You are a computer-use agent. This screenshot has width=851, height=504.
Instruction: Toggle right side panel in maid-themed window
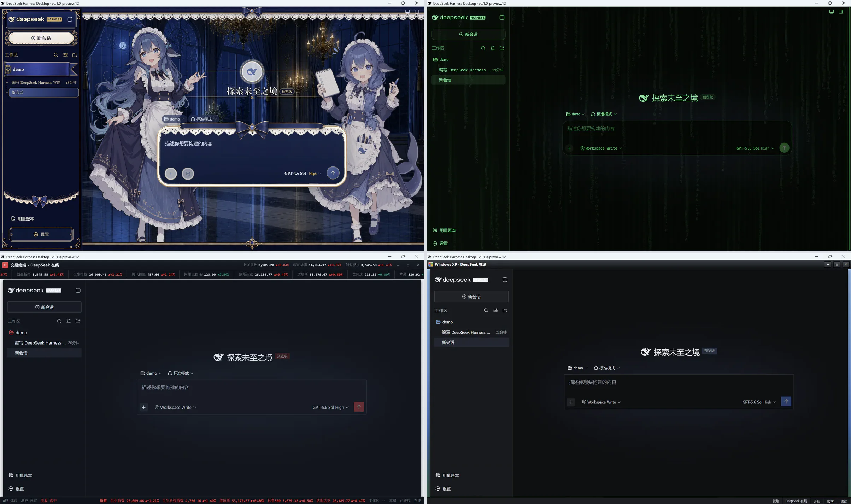coord(417,12)
